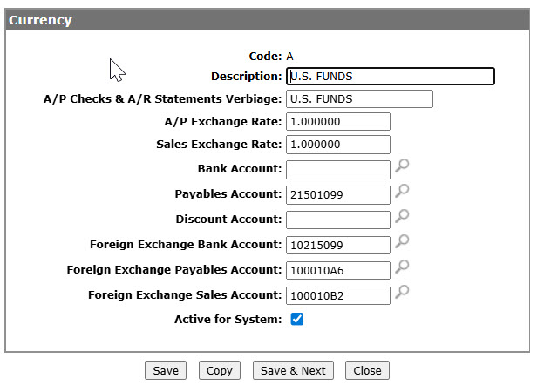Open Bank Account lookup magnifier
This screenshot has height=392, width=544.
402,166
